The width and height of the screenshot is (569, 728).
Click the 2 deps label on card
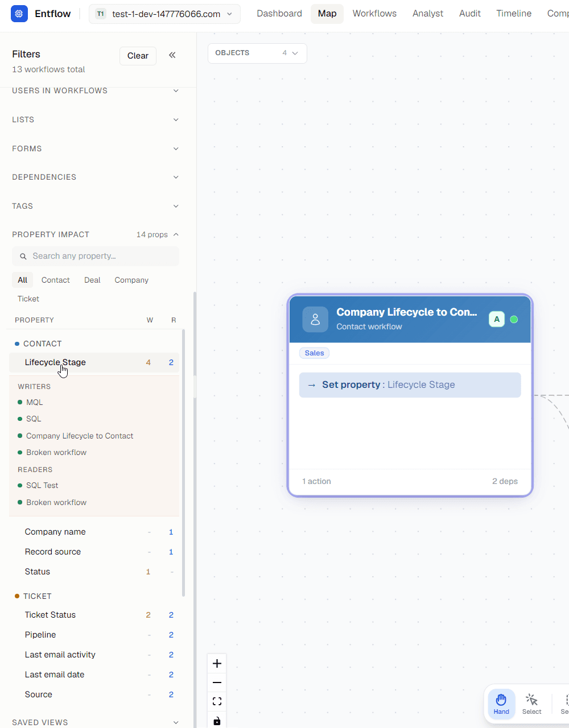[x=505, y=481]
